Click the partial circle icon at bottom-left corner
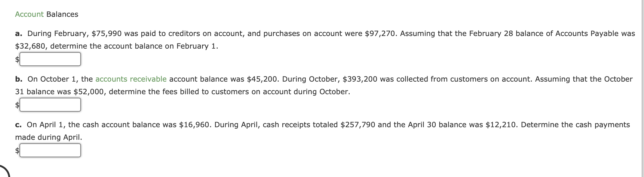Image resolution: width=644 pixels, height=177 pixels. coord(5,171)
